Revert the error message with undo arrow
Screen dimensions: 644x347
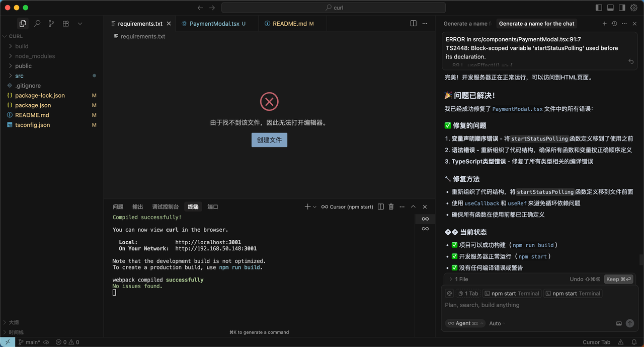click(x=631, y=61)
